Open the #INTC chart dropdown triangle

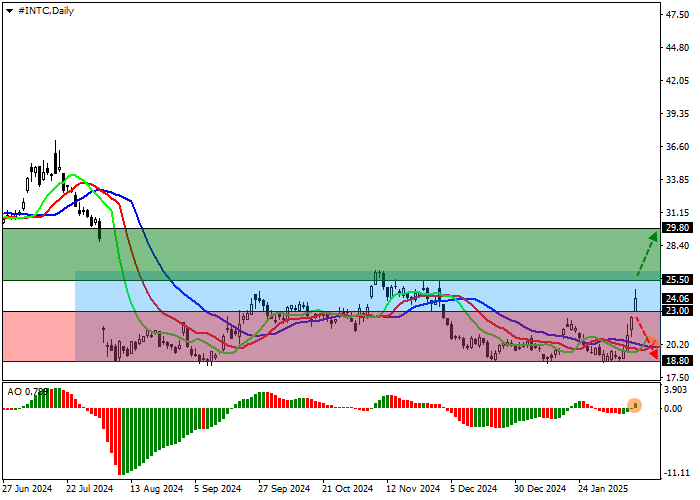pyautogui.click(x=9, y=10)
